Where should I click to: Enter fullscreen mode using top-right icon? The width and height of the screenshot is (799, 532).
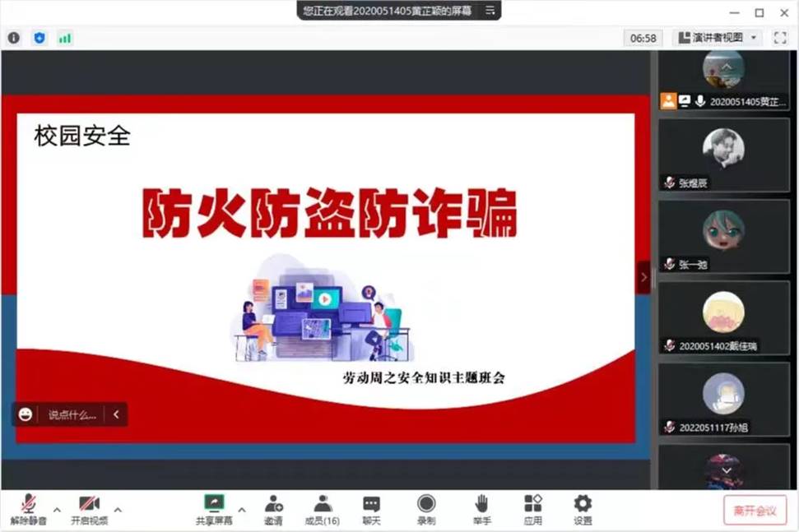coord(780,38)
